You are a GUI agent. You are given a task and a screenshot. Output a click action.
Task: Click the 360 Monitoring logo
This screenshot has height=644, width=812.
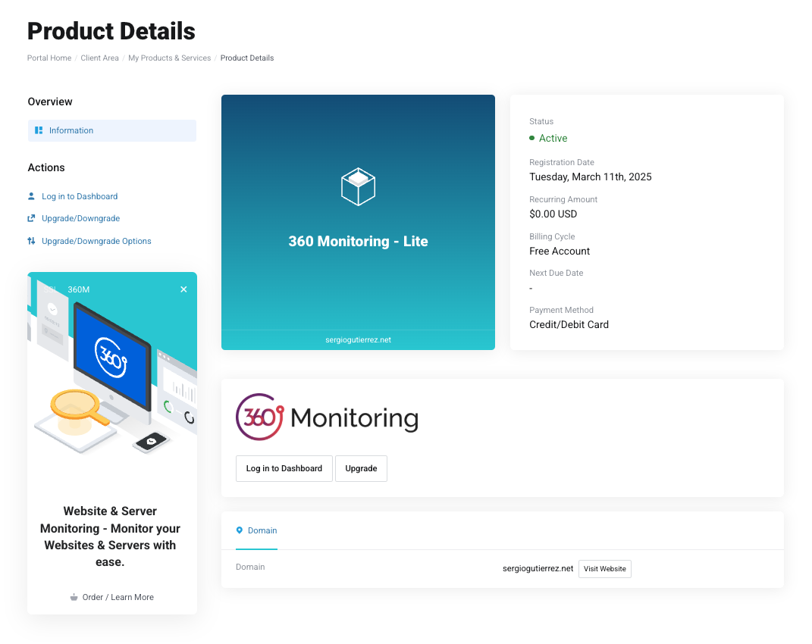(327, 417)
